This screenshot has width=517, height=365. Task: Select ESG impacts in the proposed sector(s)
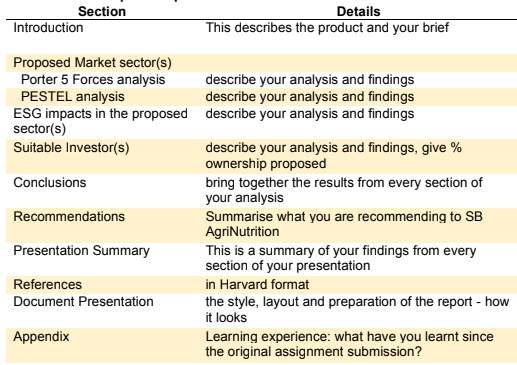coord(100,121)
